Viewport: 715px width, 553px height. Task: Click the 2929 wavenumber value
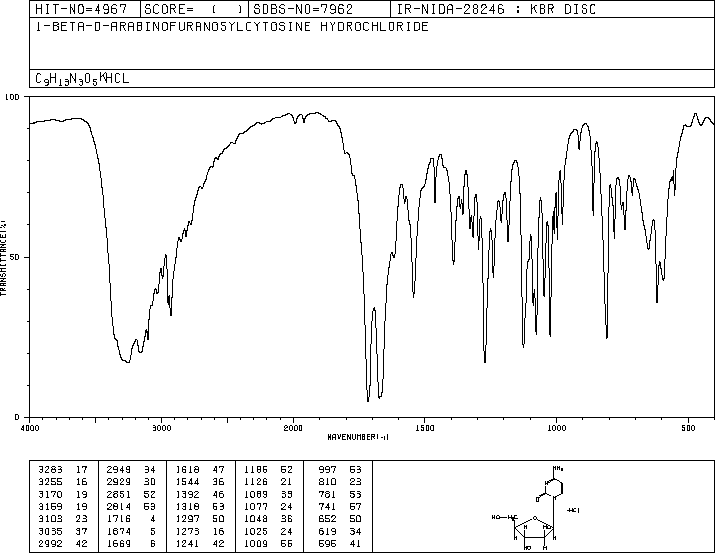click(119, 482)
